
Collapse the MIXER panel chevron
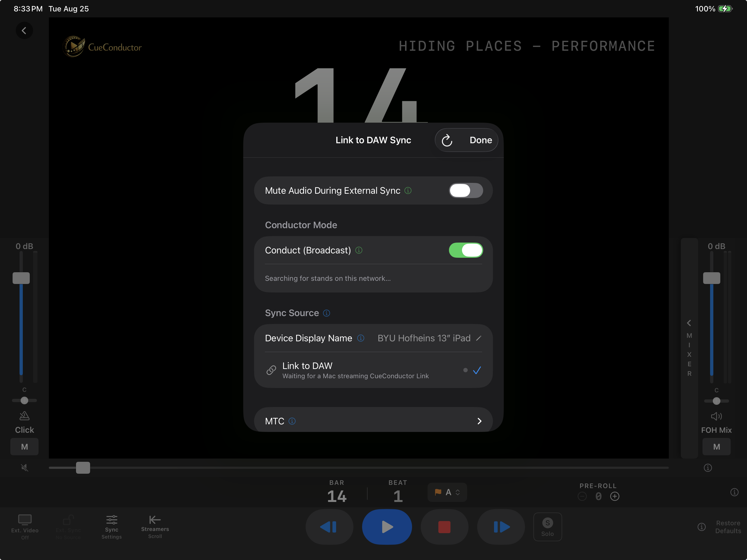point(689,323)
